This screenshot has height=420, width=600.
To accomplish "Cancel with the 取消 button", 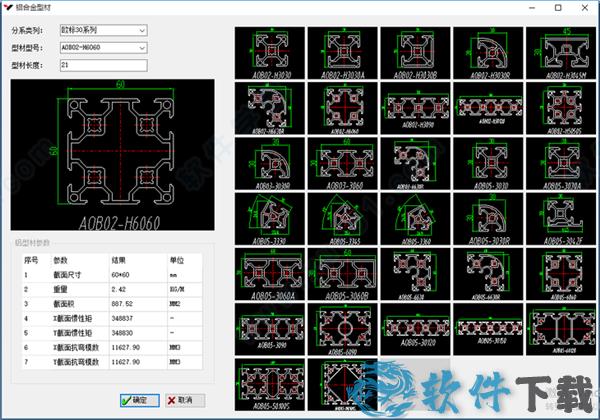I will click(x=185, y=400).
